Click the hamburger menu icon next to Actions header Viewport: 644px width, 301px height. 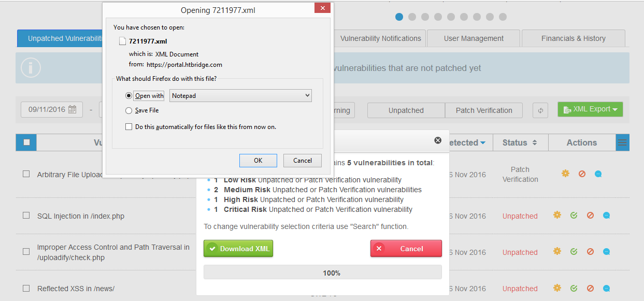pyautogui.click(x=622, y=142)
